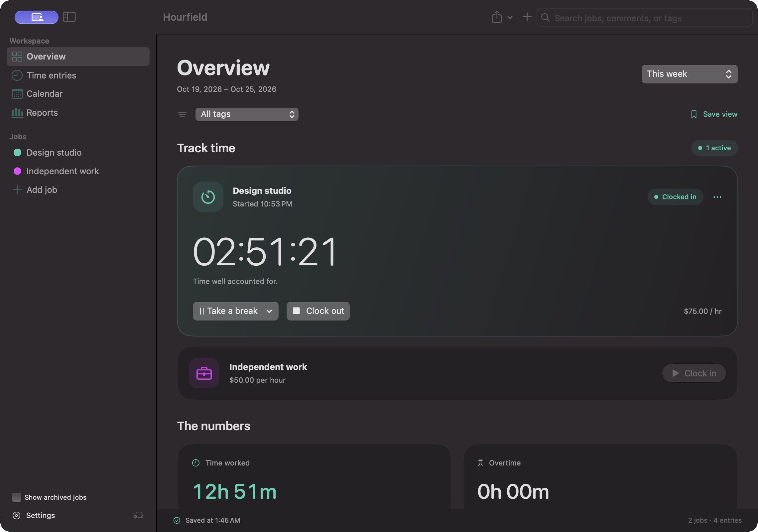Click Clock out button
This screenshot has height=532, width=758.
pos(318,311)
